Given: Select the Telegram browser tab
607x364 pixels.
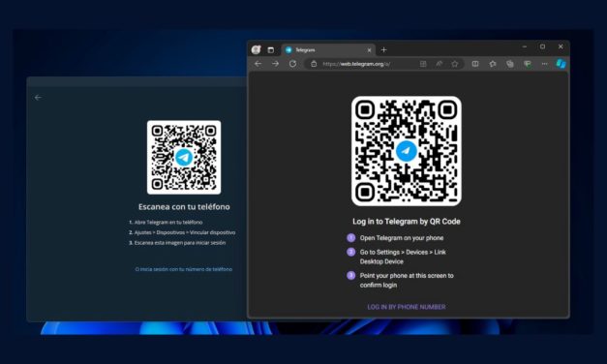Looking at the screenshot, I should point(328,50).
